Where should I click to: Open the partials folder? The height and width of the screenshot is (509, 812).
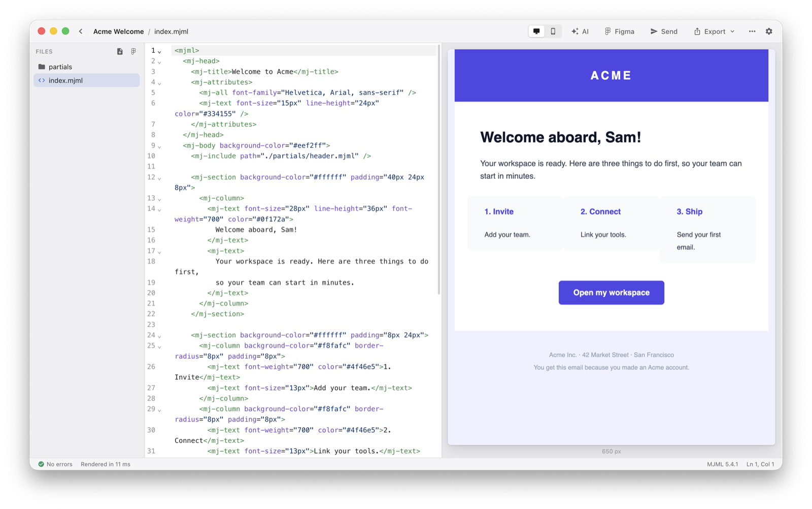87,67
